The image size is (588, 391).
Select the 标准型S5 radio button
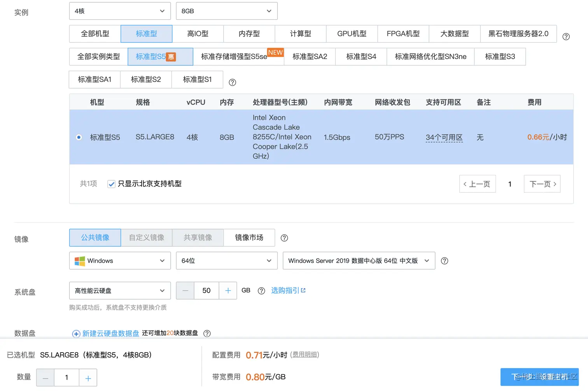79,137
